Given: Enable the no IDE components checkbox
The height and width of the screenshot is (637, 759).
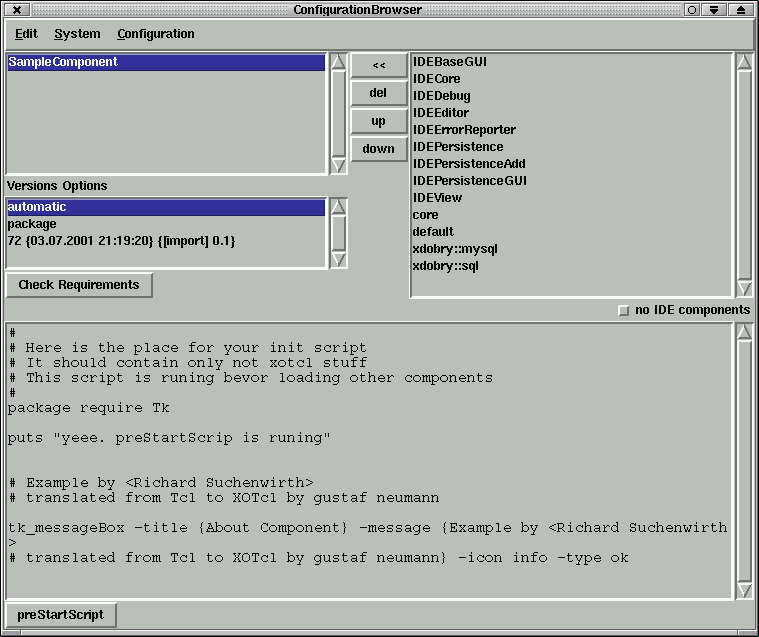Looking at the screenshot, I should (x=624, y=310).
